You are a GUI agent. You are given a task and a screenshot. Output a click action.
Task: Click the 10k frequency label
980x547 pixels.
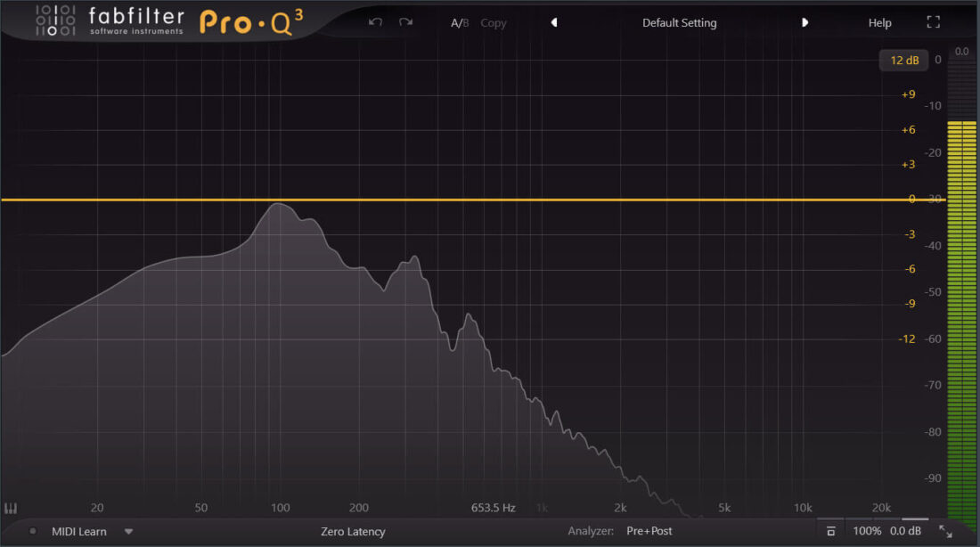(803, 508)
